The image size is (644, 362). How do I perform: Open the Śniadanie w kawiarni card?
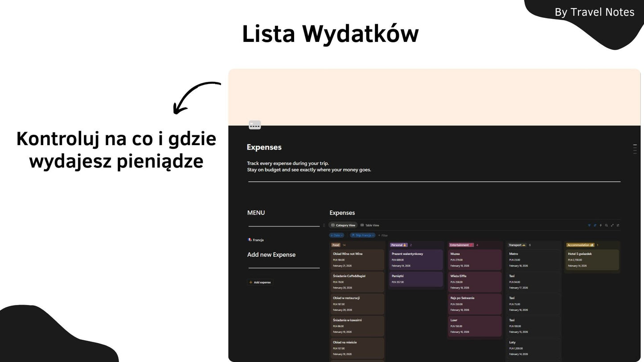pyautogui.click(x=357, y=326)
